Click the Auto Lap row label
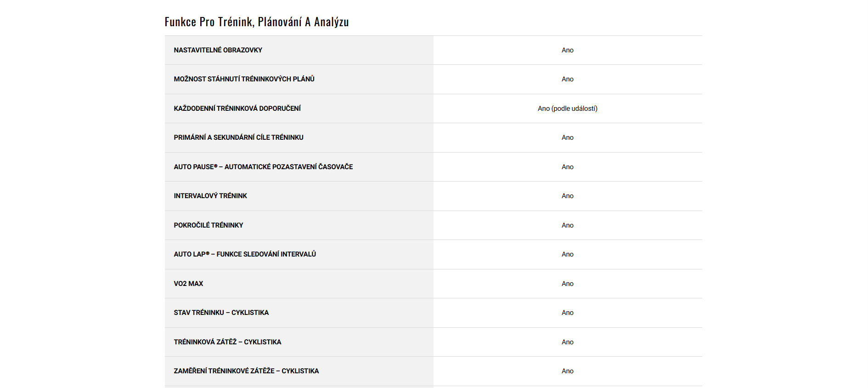The image size is (868, 388). 245,254
